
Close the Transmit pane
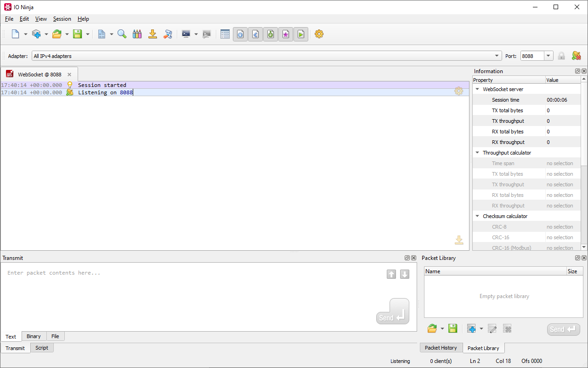pos(413,258)
